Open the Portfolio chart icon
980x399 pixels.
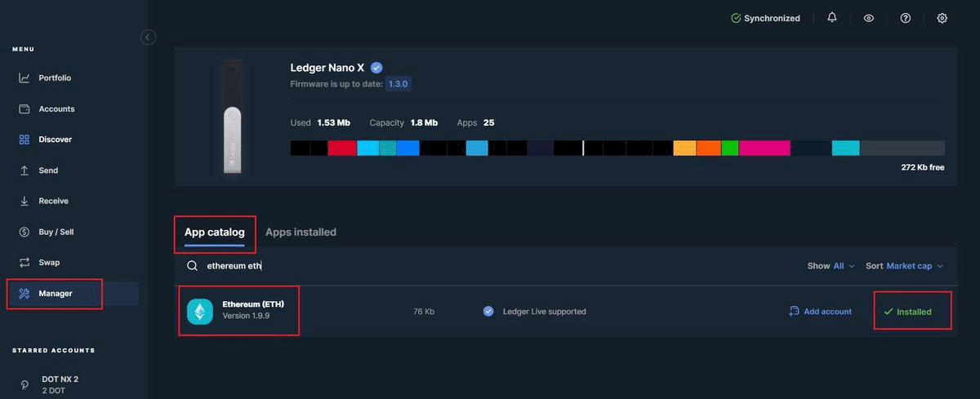(x=24, y=78)
